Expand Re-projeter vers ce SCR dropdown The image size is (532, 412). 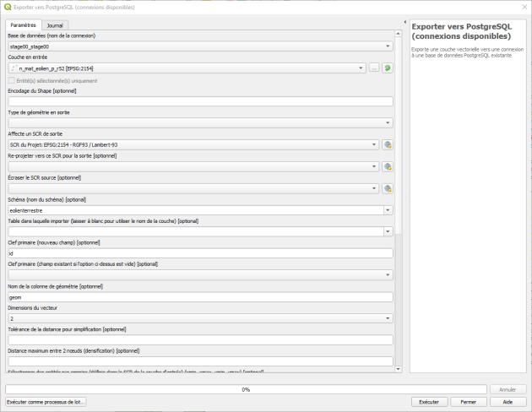(x=193, y=166)
